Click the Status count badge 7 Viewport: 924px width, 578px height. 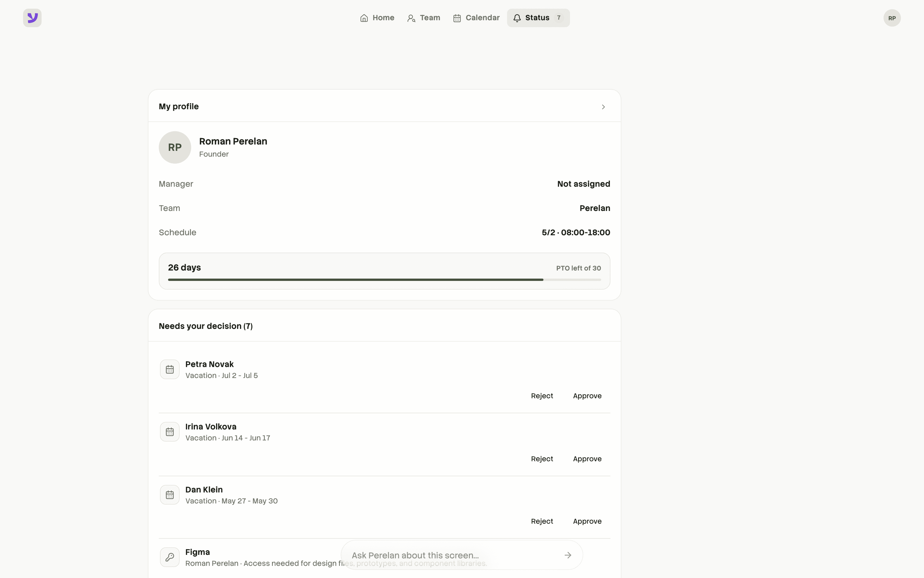click(x=559, y=18)
